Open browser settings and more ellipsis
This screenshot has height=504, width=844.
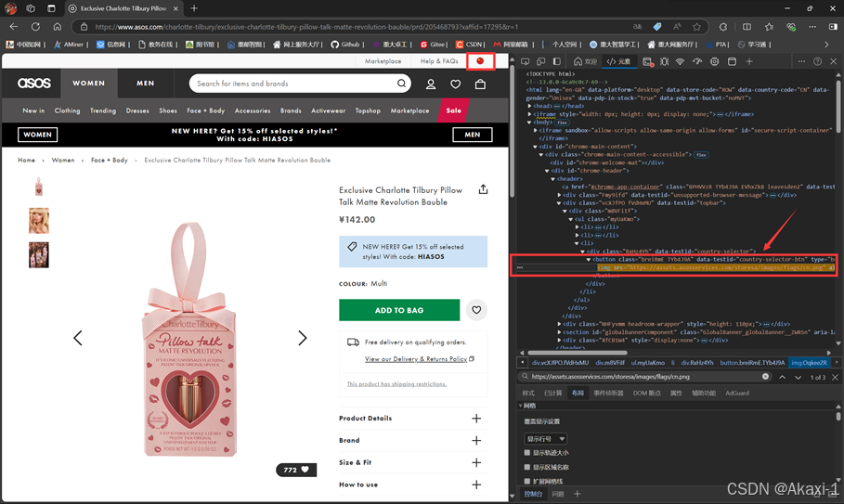pyautogui.click(x=812, y=26)
